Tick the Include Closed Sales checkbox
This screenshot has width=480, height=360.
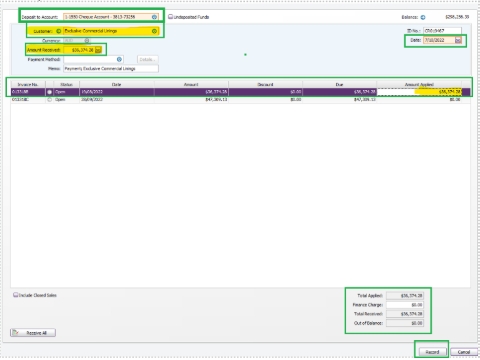[x=15, y=295]
